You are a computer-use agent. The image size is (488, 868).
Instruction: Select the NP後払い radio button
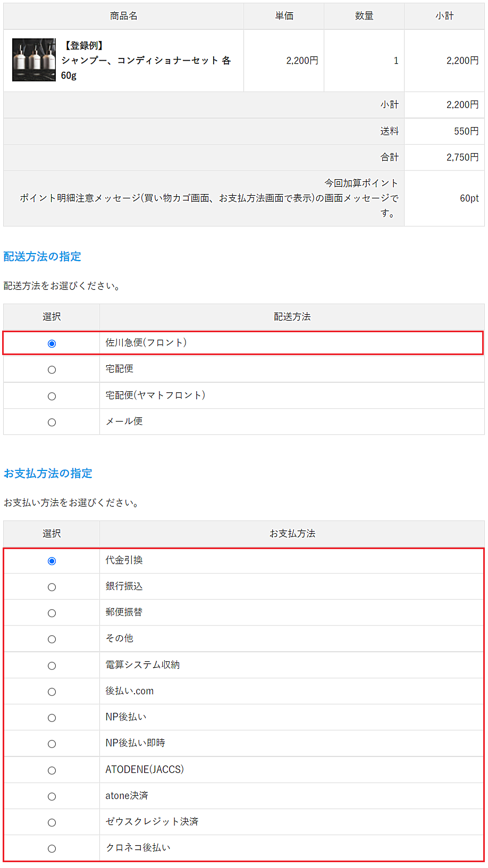coord(52,718)
